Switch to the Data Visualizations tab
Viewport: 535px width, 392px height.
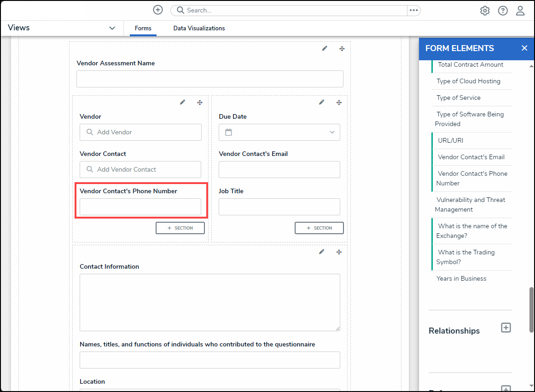pyautogui.click(x=199, y=29)
